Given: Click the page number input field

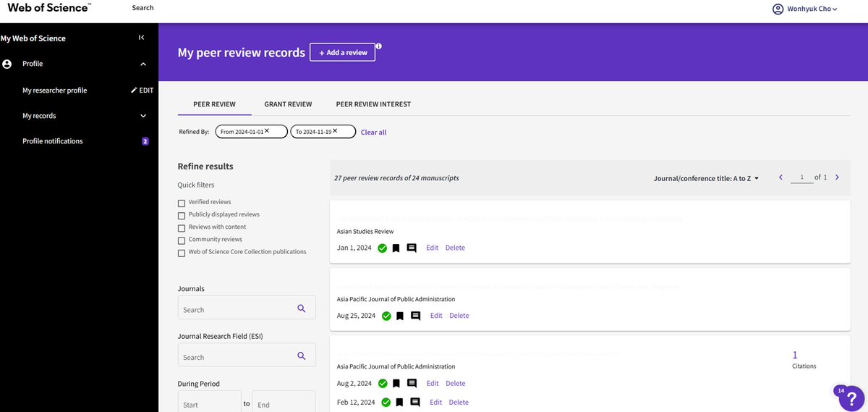Looking at the screenshot, I should pos(801,177).
